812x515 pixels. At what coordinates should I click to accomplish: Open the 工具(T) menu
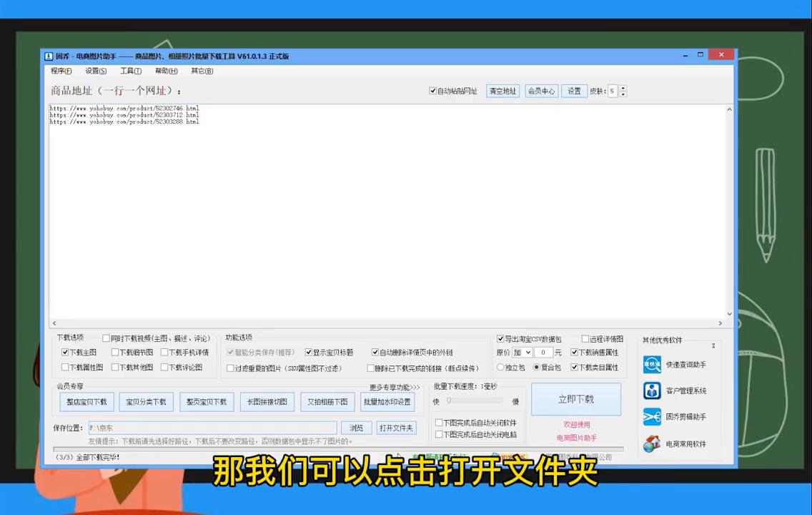click(x=129, y=70)
